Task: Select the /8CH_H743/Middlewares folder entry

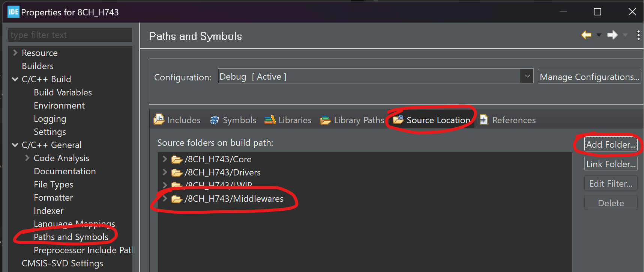Action: coord(234,199)
